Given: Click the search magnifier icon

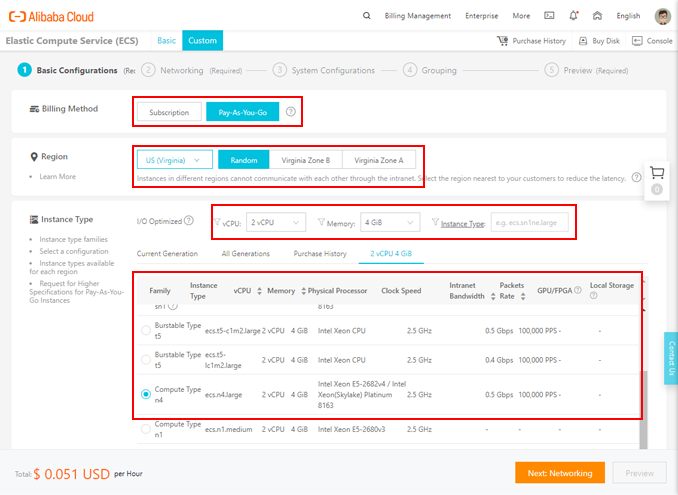Looking at the screenshot, I should pyautogui.click(x=366, y=16).
